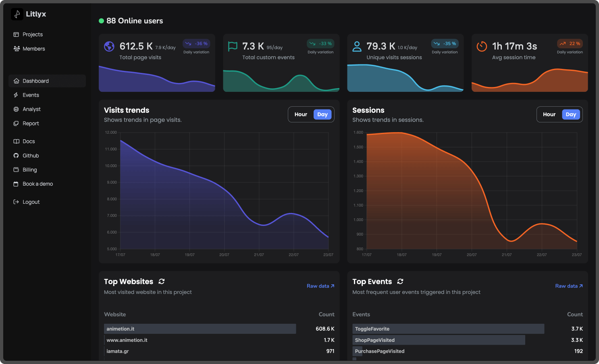Switch Visits trends chart to Hour
Viewport: 599px width, 364px height.
pos(301,114)
